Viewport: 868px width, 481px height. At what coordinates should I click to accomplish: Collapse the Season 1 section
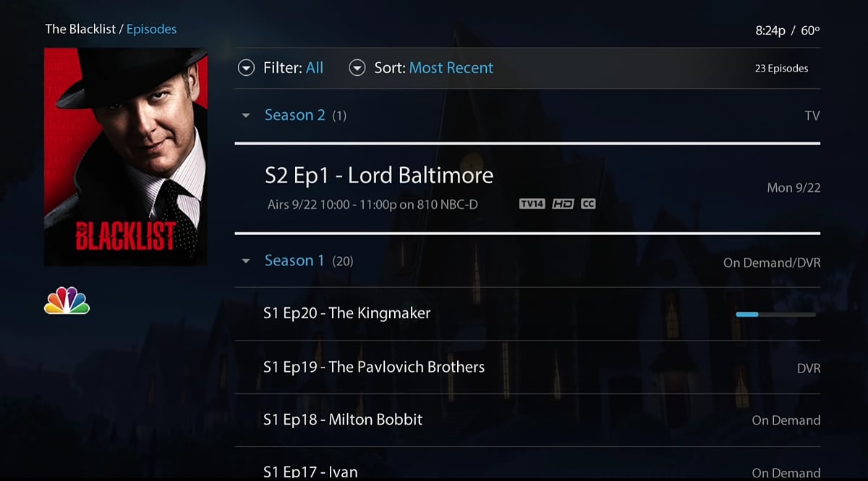(x=246, y=261)
